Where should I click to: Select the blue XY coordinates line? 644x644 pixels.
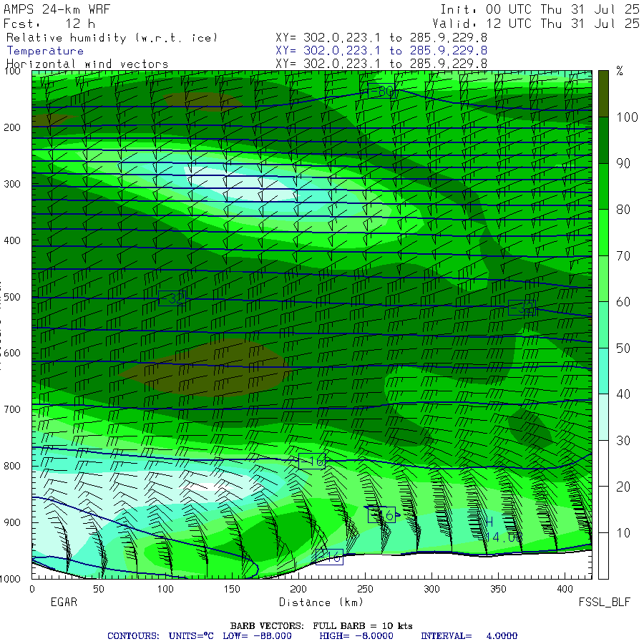381,51
